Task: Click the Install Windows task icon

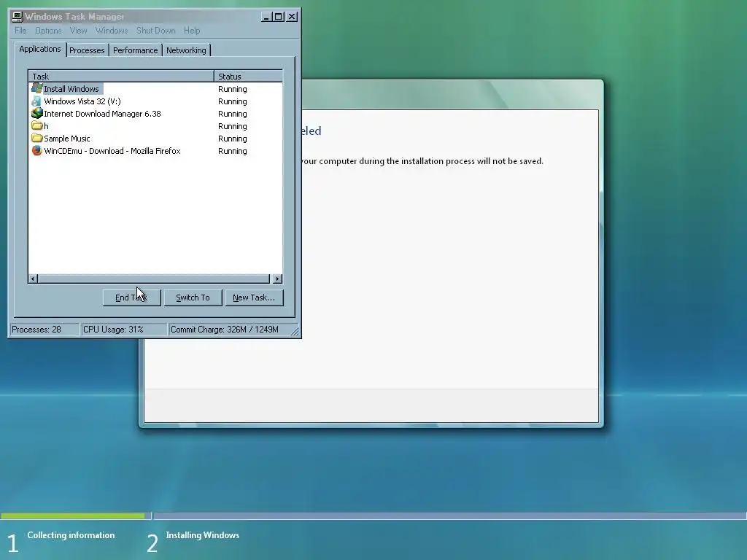Action: 36,88
